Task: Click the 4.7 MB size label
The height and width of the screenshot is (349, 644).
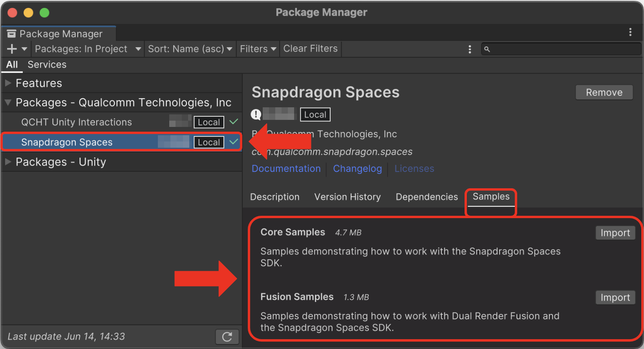Action: (348, 233)
